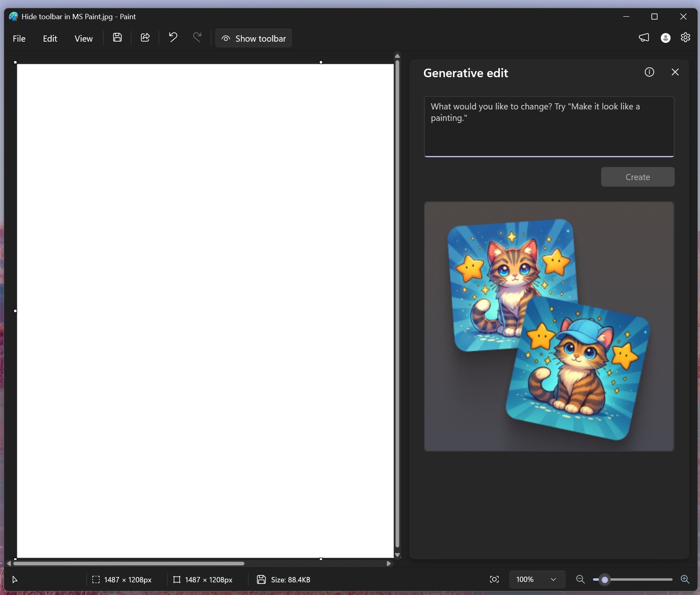This screenshot has width=700, height=595.
Task: Open the Edit menu
Action: (50, 38)
